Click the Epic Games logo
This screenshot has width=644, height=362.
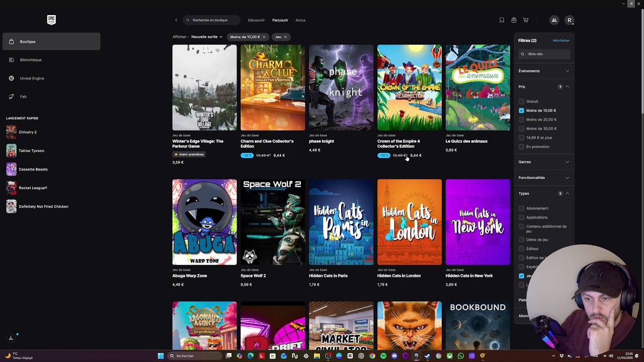click(51, 20)
